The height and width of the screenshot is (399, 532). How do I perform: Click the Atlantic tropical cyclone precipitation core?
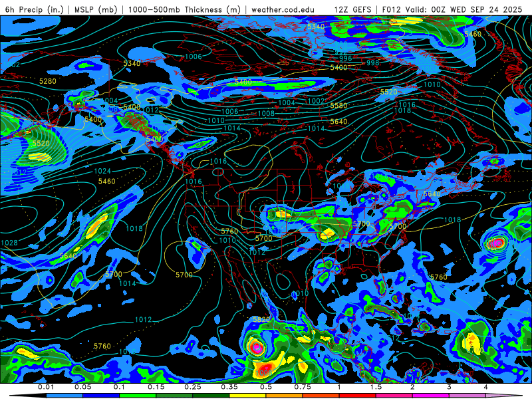pos(498,243)
